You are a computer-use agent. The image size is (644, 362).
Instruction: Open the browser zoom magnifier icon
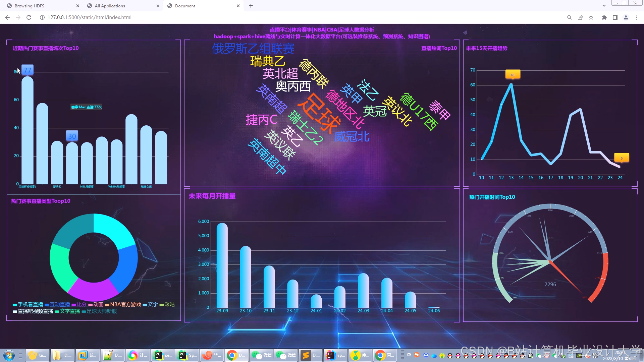569,17
